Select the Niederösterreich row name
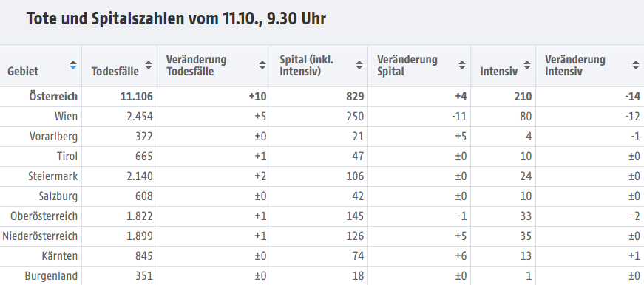This screenshot has height=285, width=644. click(40, 236)
